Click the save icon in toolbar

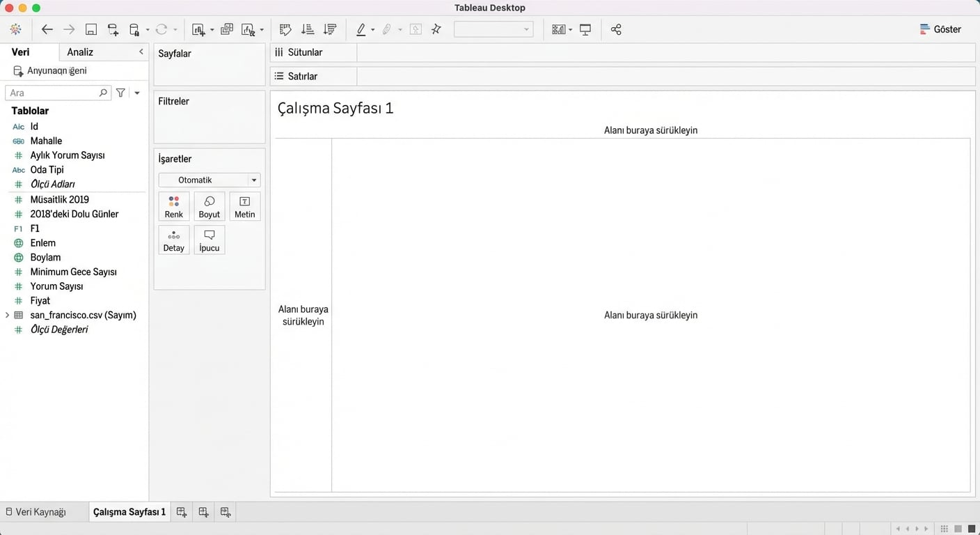pos(91,29)
